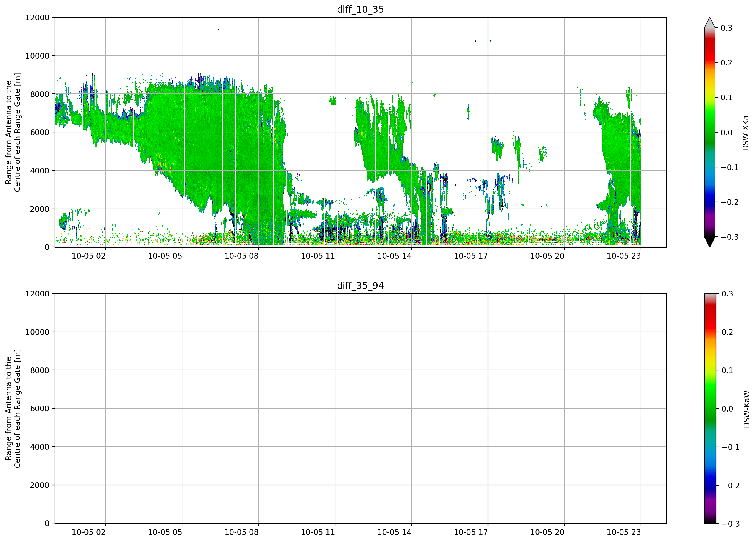Select the DSW-KaW colorbar label
The width and height of the screenshot is (756, 542).
(747, 409)
